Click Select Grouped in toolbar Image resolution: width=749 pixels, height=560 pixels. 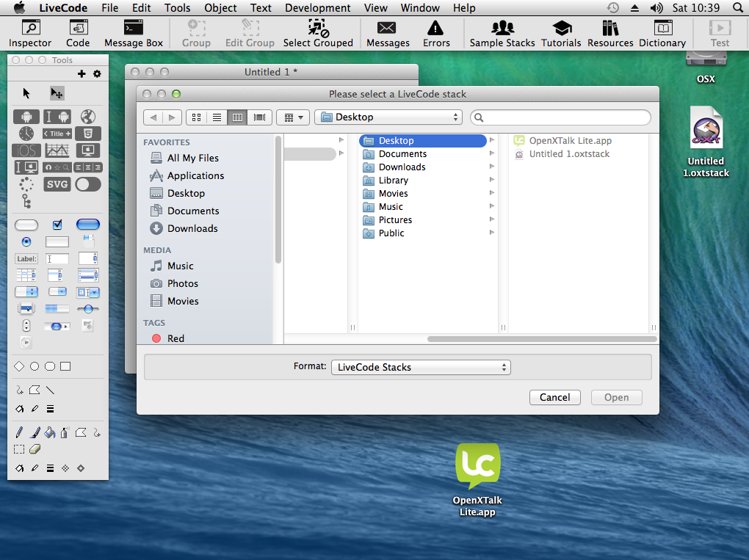[x=318, y=34]
